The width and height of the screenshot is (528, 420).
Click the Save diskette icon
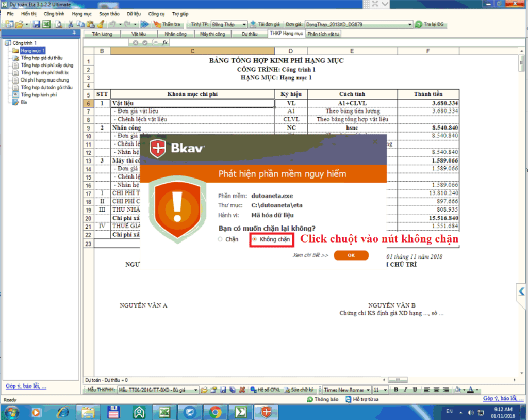(x=35, y=24)
